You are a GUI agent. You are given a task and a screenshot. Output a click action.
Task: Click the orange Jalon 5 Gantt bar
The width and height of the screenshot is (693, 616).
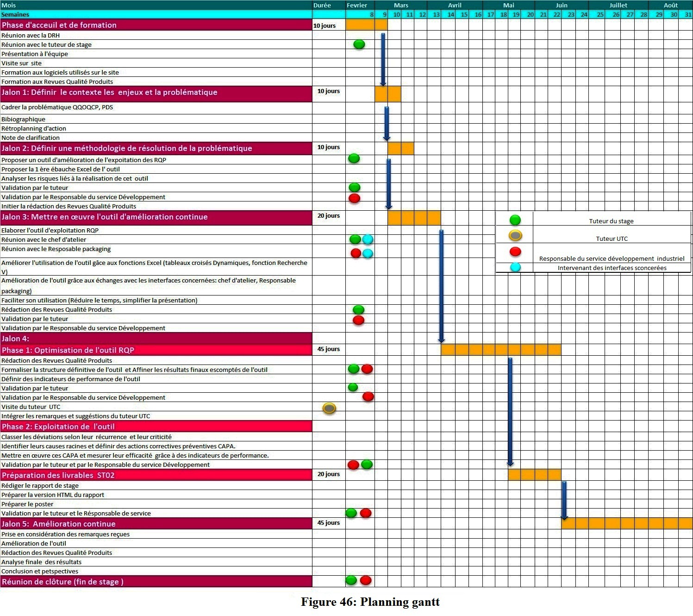point(627,523)
